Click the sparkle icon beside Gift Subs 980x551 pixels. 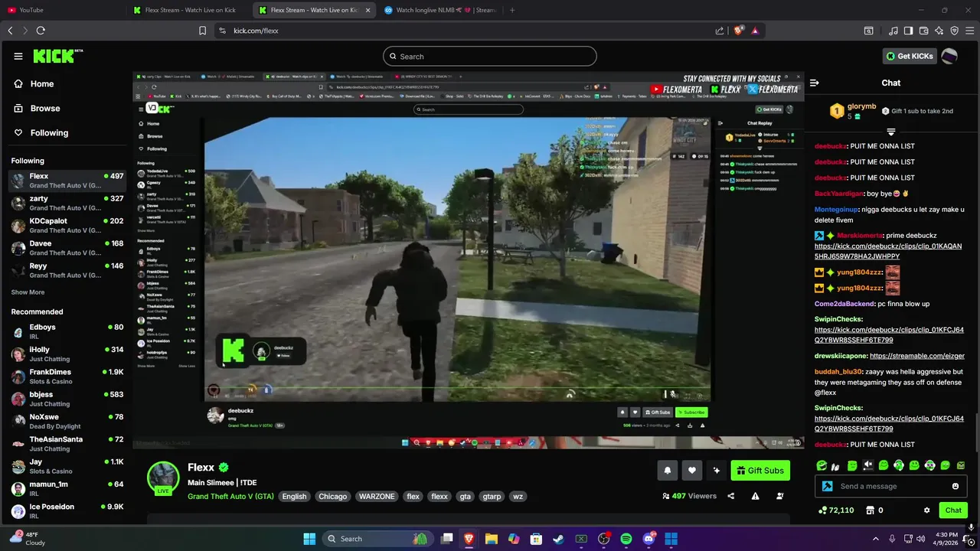[x=717, y=471]
